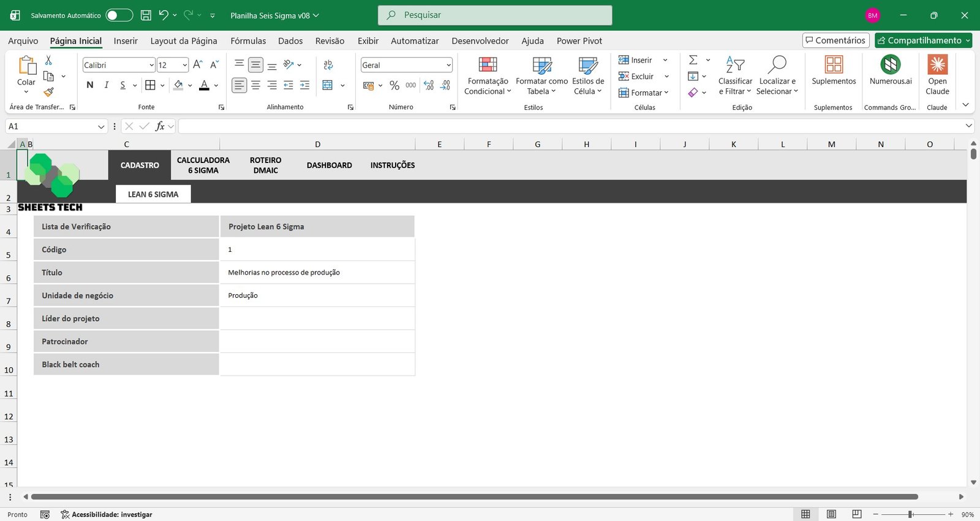Click AutoSum sigma icon
The width and height of the screenshot is (980, 521).
tap(693, 60)
